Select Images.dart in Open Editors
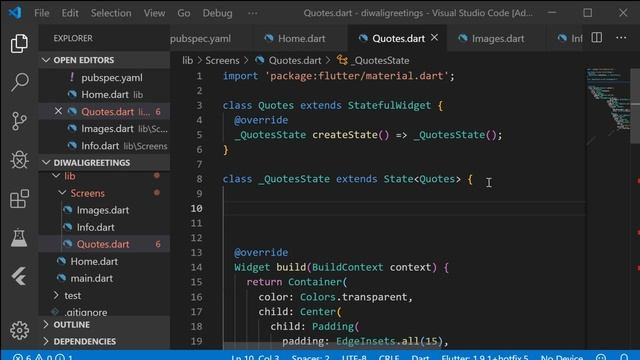Image resolution: width=640 pixels, height=360 pixels. coord(107,129)
